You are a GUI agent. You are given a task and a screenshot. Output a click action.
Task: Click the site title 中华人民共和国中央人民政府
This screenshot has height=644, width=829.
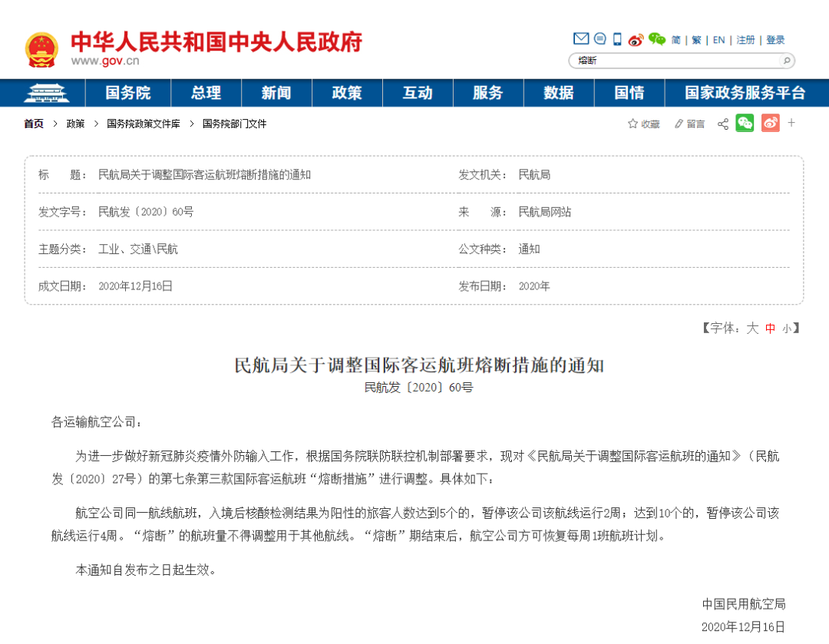point(216,42)
